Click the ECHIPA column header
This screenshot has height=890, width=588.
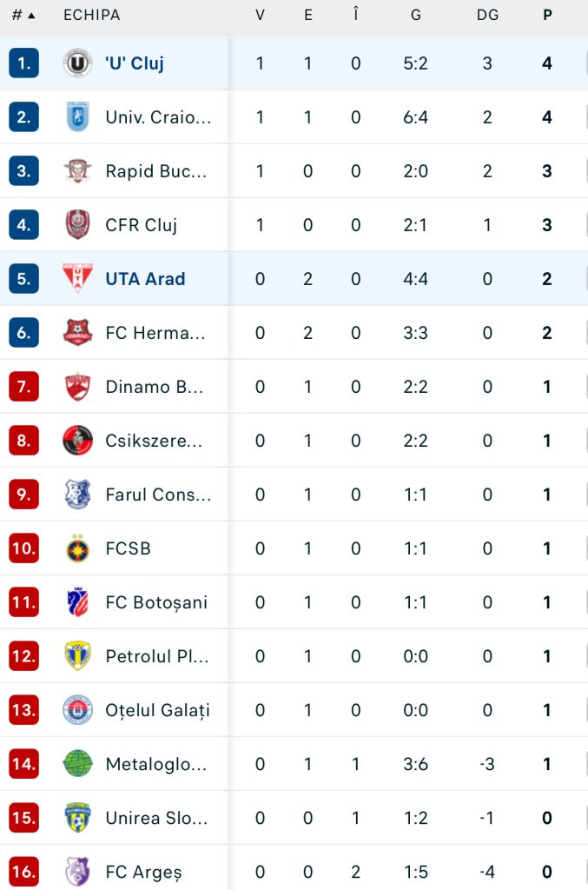pyautogui.click(x=92, y=16)
